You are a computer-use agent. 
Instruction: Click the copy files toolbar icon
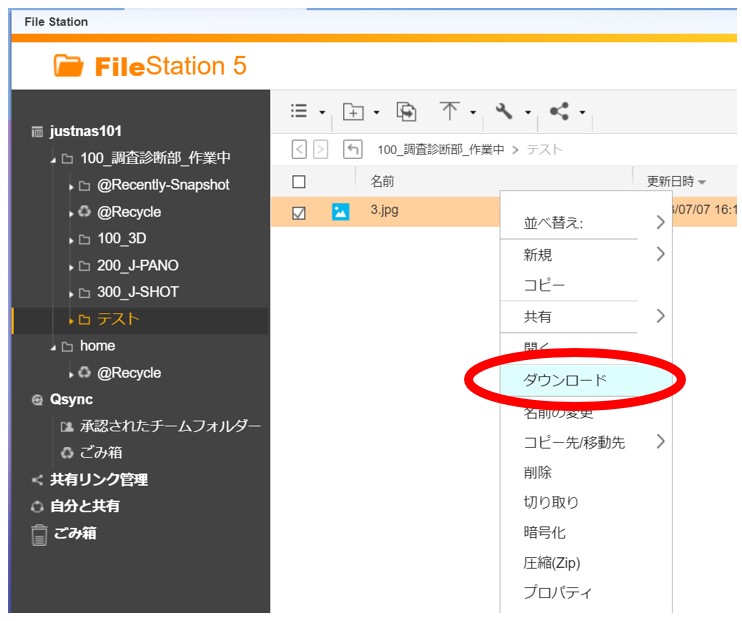coord(406,112)
